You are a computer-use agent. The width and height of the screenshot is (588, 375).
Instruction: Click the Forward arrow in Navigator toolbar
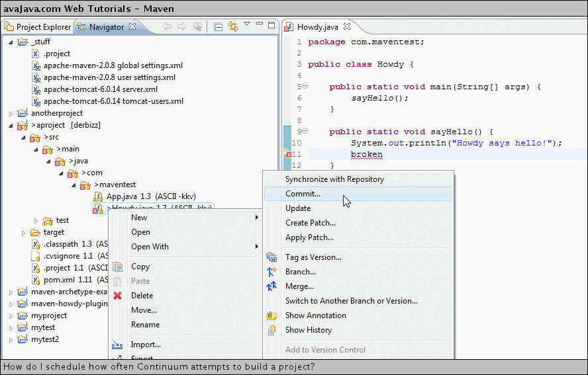click(182, 26)
